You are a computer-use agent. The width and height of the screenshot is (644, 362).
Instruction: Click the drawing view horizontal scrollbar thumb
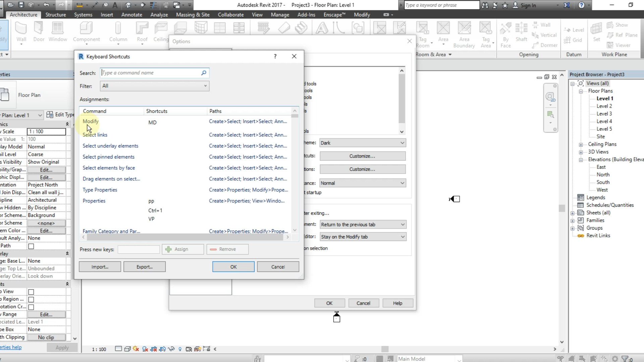[385, 349]
